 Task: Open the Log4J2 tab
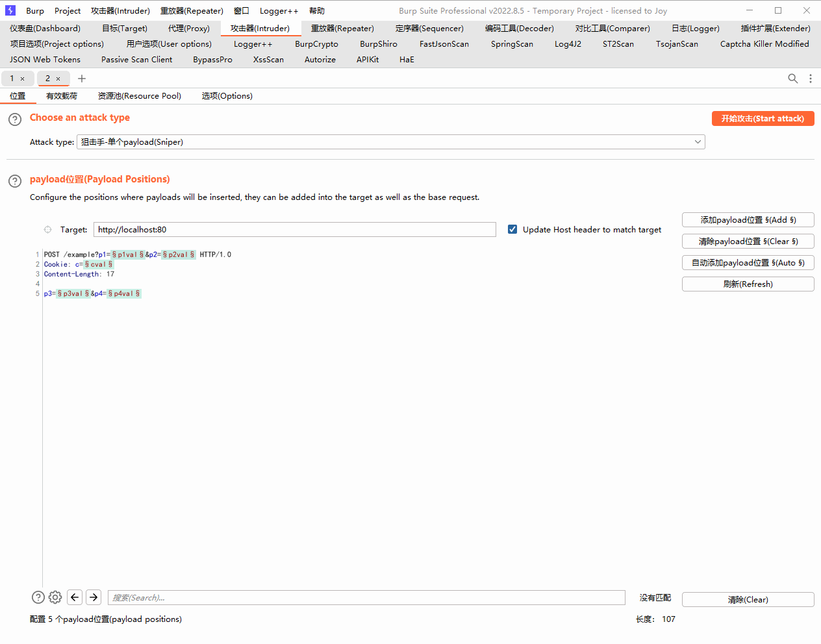[568, 44]
